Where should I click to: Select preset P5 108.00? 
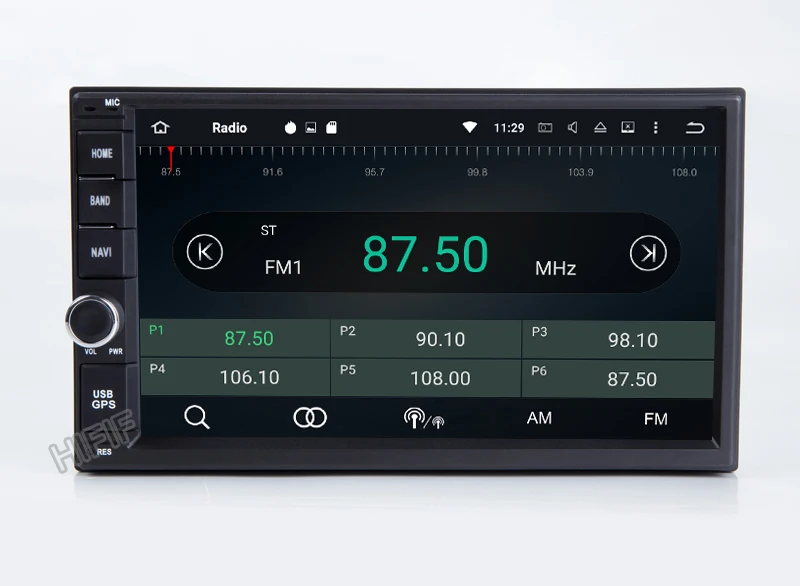[x=426, y=378]
